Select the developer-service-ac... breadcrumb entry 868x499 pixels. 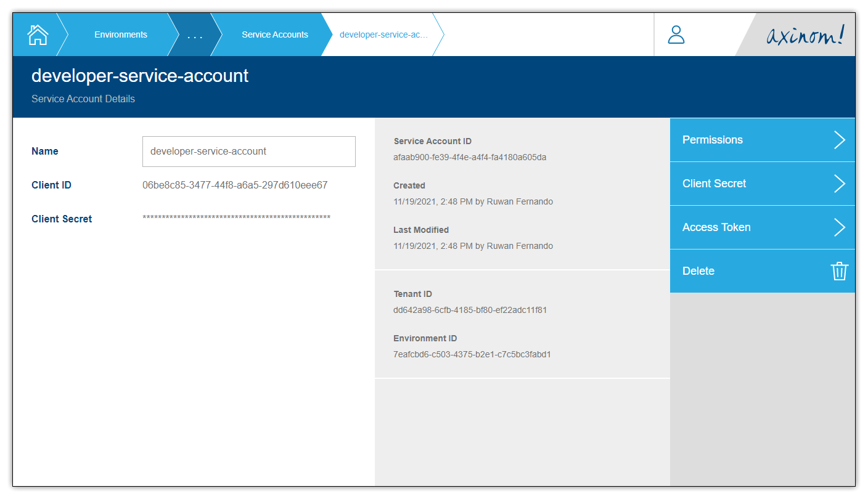382,34
